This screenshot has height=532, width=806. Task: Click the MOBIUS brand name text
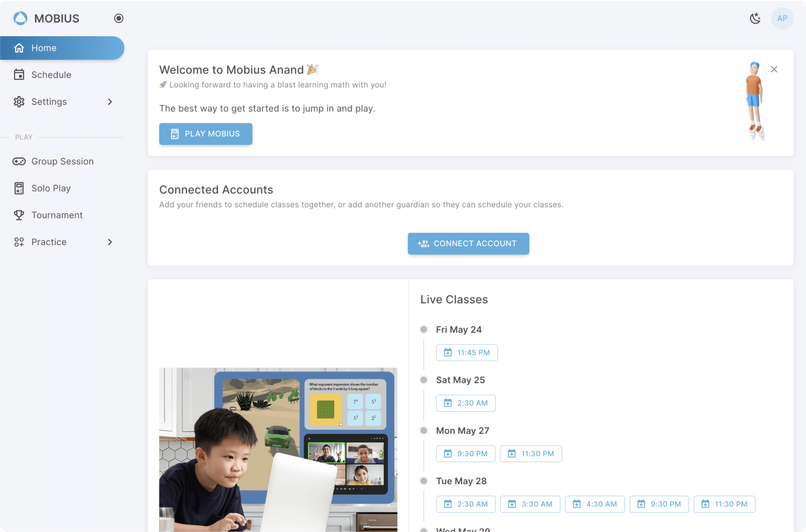click(x=57, y=19)
